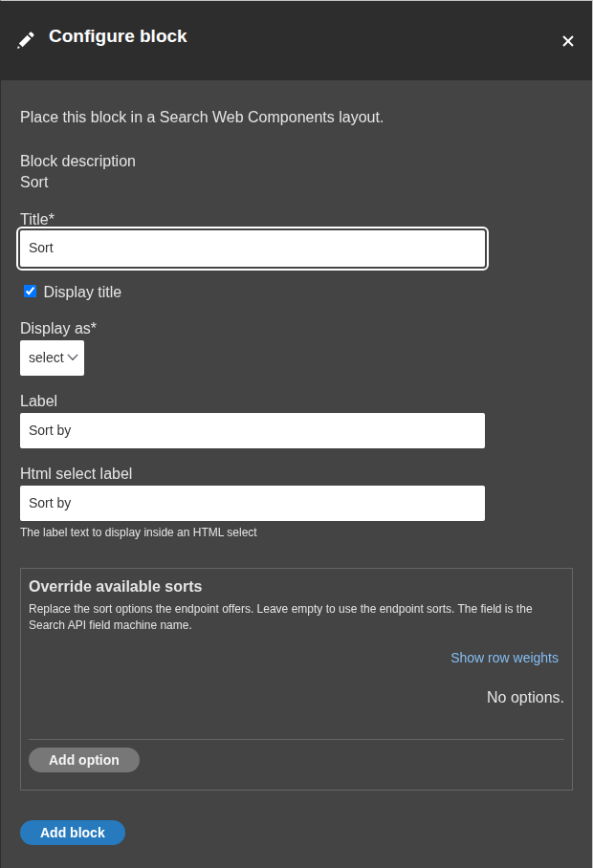Click the Add option button
Screen dimensions: 593x868
pos(84,759)
